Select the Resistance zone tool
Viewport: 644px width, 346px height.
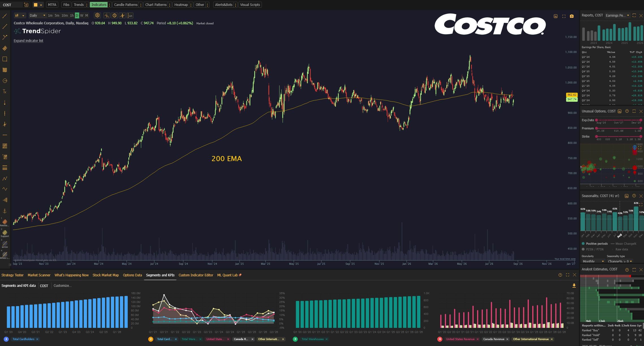(x=5, y=223)
